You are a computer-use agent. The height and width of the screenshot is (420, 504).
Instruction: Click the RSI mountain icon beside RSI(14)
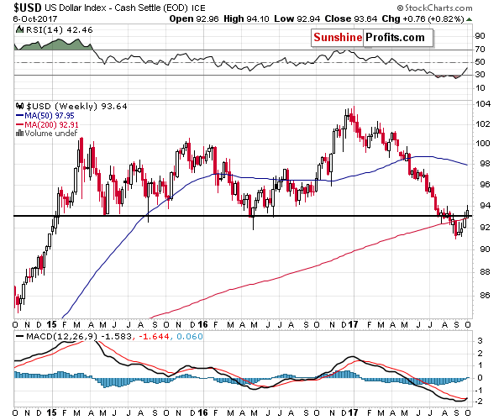coord(19,30)
